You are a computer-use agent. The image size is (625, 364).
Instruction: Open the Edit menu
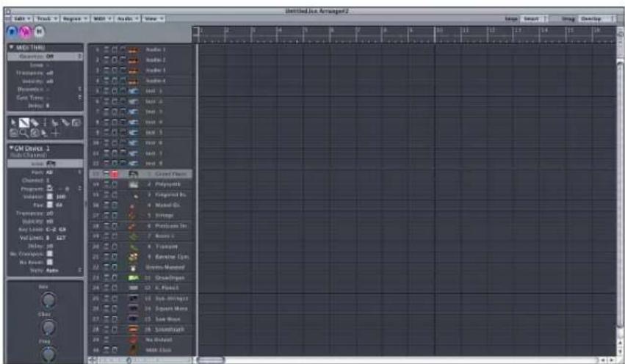coord(21,19)
